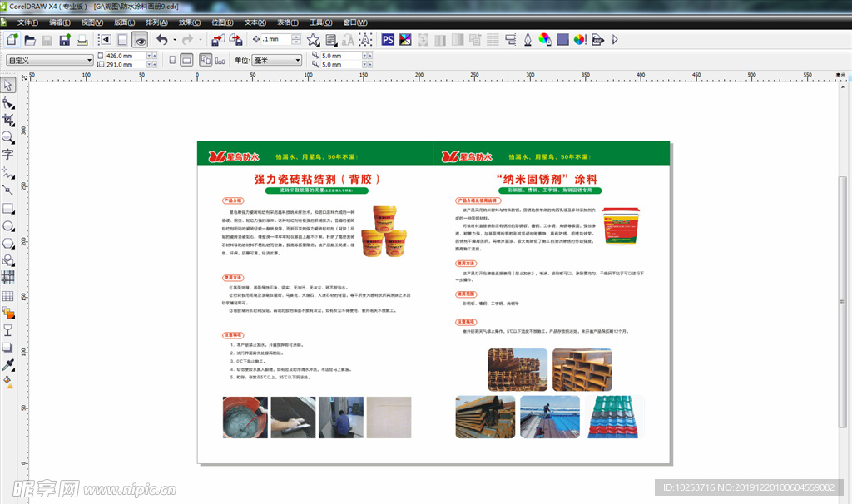
Task: Choose the Zoom tool
Action: point(9,136)
